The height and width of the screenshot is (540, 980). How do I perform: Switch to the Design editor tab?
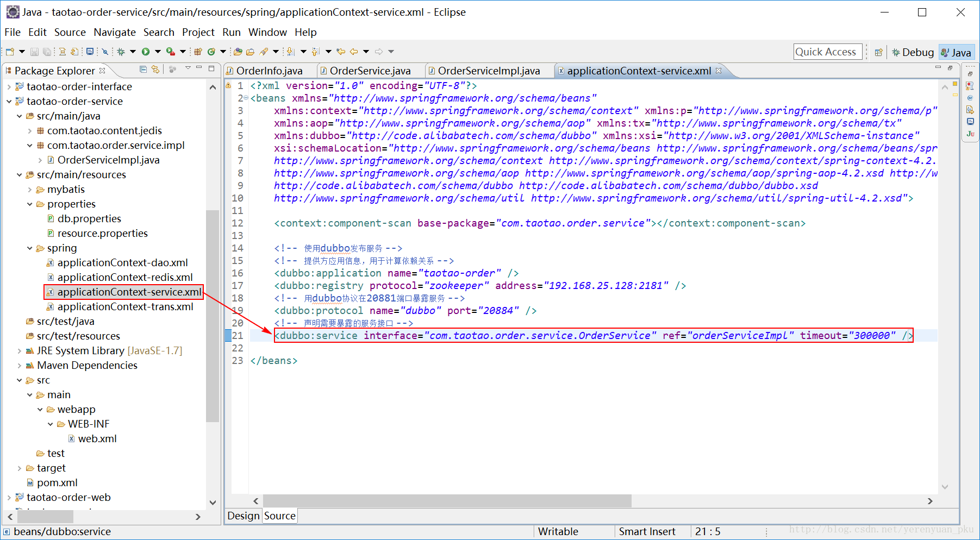[x=244, y=516]
